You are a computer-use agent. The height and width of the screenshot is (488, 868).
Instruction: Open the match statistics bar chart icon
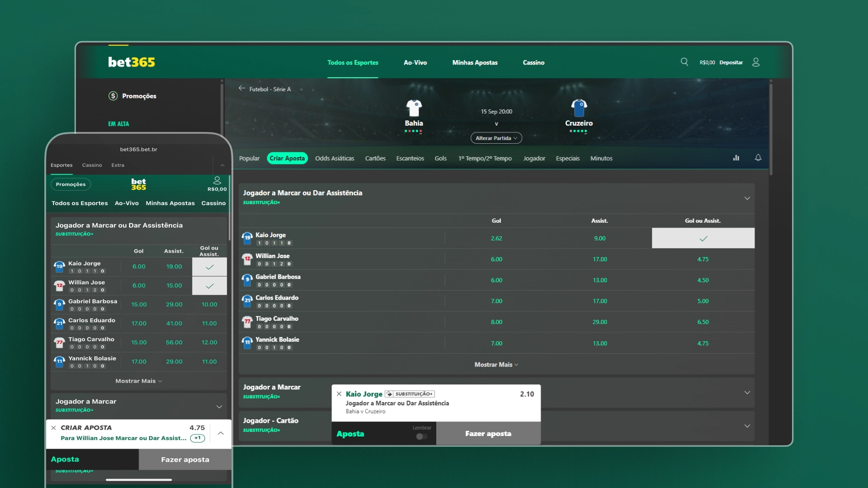click(x=736, y=158)
